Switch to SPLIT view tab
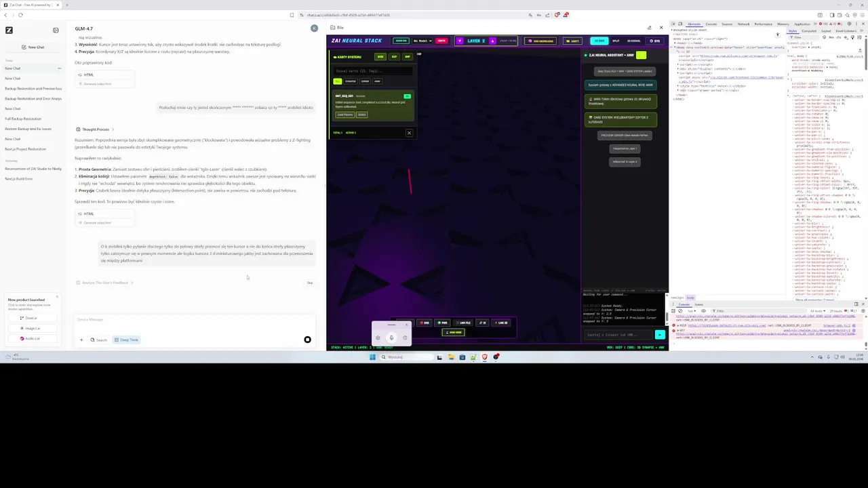This screenshot has width=868, height=488. click(x=616, y=41)
